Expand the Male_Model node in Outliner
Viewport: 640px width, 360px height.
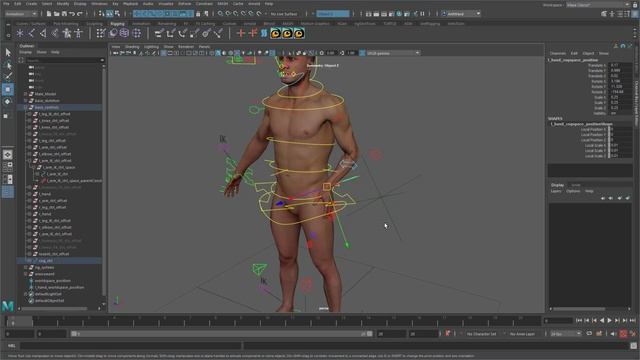tap(26, 94)
